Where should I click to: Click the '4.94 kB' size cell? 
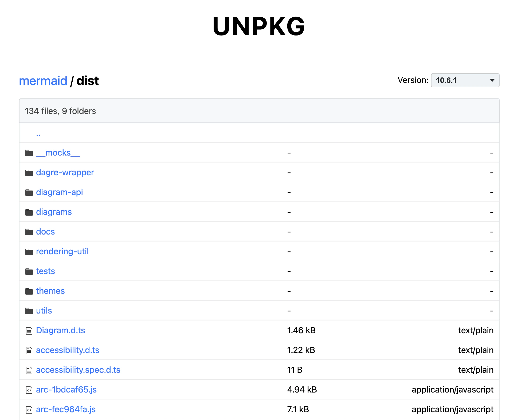click(x=302, y=390)
